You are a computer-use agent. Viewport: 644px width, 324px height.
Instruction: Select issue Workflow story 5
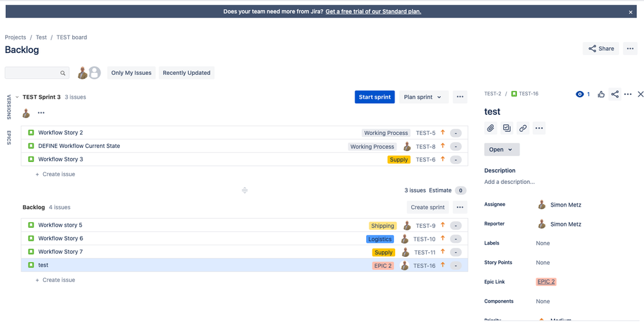coord(244,225)
